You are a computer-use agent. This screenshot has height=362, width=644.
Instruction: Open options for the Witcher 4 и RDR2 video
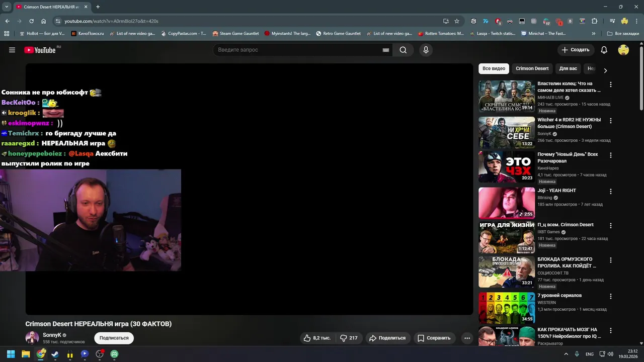click(611, 121)
